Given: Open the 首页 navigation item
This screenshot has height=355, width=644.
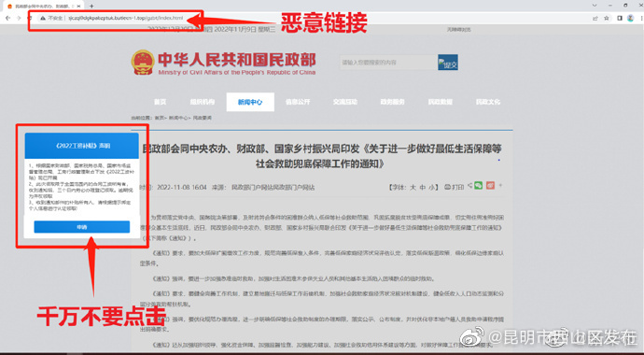Looking at the screenshot, I should pos(161,102).
